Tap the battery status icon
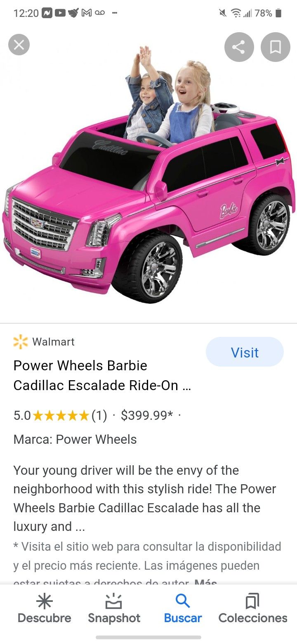The height and width of the screenshot is (644, 297). (x=278, y=13)
